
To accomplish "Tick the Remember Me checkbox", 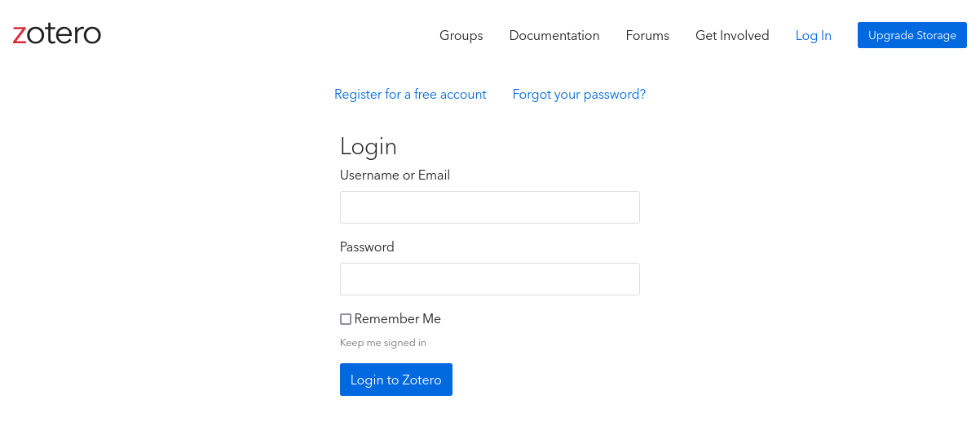I will 346,319.
